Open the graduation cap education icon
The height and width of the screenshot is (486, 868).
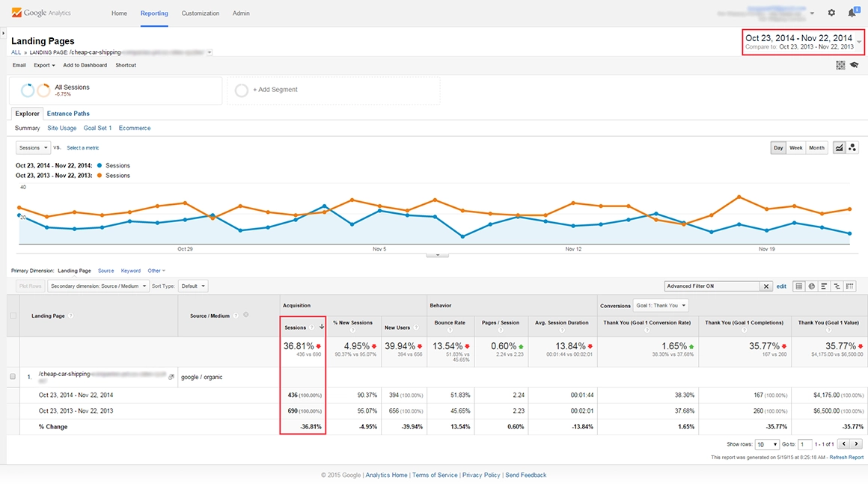pyautogui.click(x=854, y=65)
